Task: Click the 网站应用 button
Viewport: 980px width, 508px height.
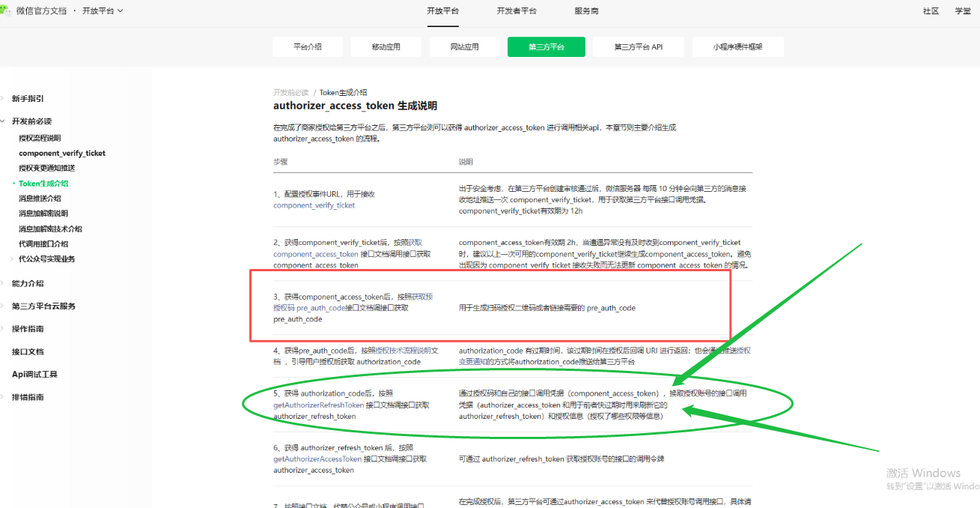Action: (x=464, y=46)
